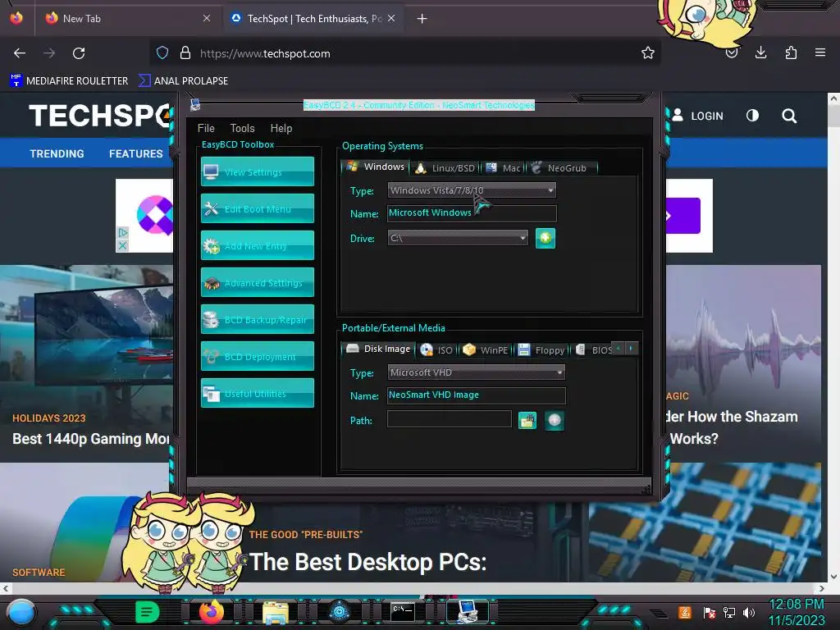
Task: Open Firefox downloads panel
Action: pyautogui.click(x=760, y=52)
